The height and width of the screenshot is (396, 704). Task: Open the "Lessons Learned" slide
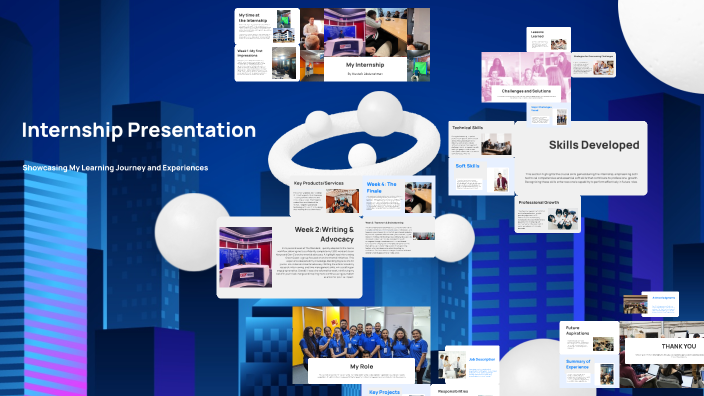(549, 39)
